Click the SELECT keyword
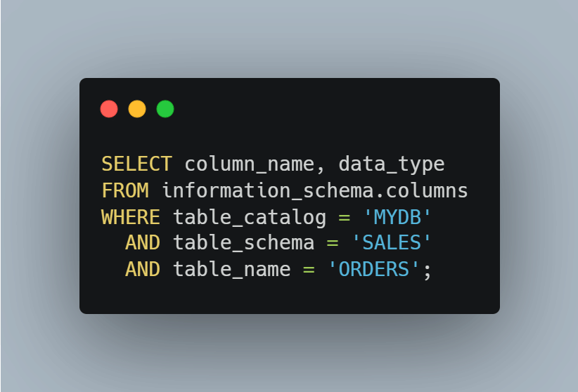This screenshot has height=392, width=578. click(136, 164)
